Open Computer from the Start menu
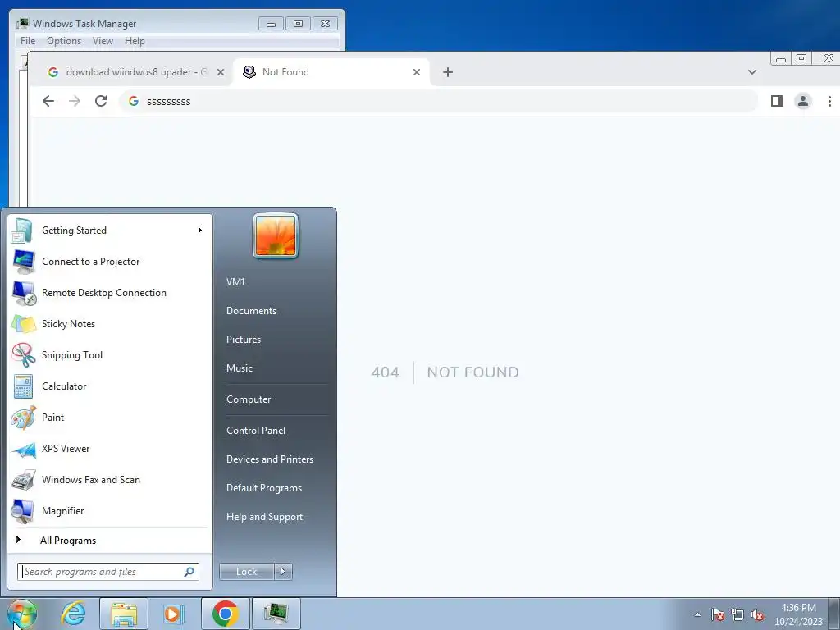 click(249, 399)
